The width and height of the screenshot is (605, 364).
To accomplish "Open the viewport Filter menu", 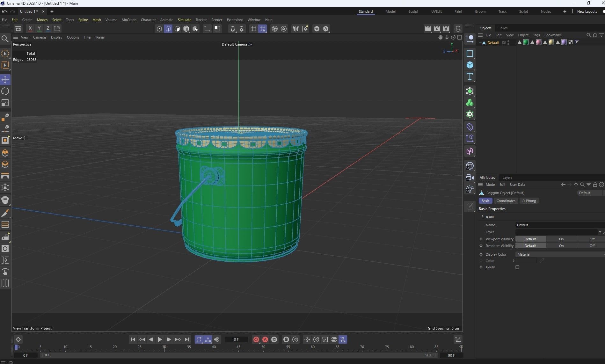I will pos(87,37).
